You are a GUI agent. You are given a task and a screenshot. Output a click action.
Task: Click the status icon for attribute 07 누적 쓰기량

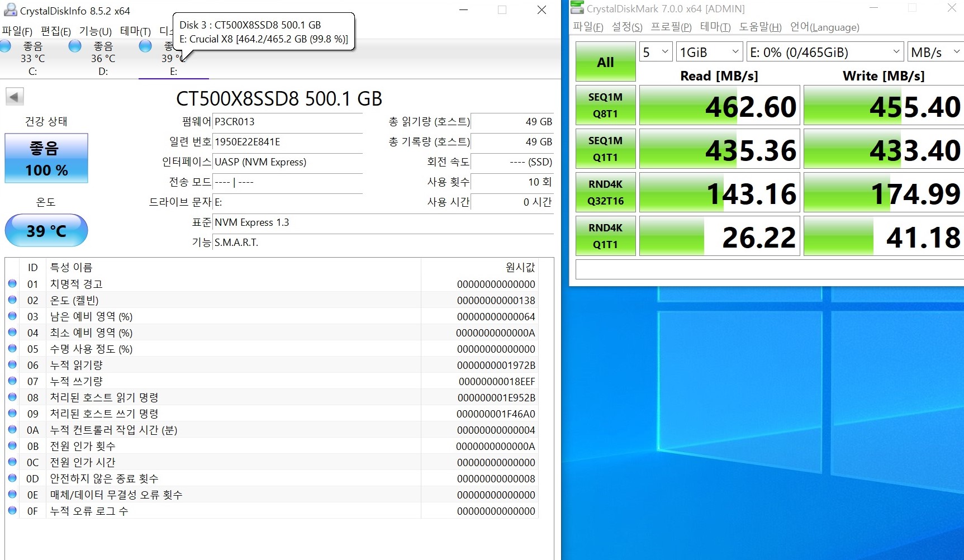coord(12,381)
